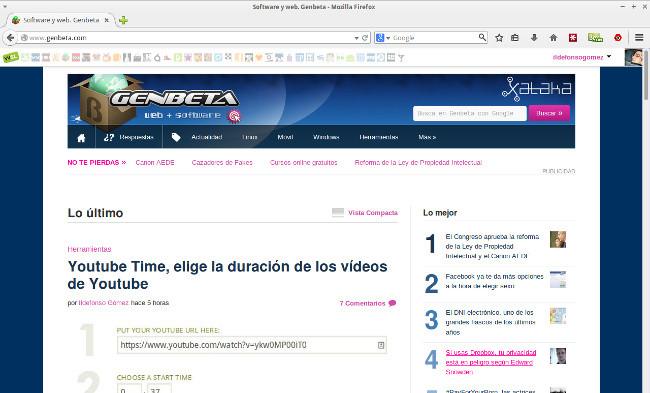Click the small icon inside YouTube URL field

(381, 345)
